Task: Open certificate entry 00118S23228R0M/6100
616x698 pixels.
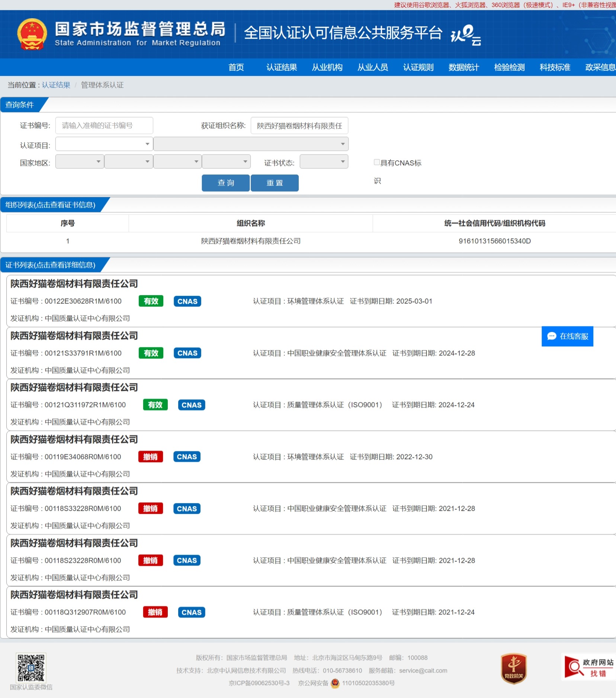Action: tap(311, 560)
